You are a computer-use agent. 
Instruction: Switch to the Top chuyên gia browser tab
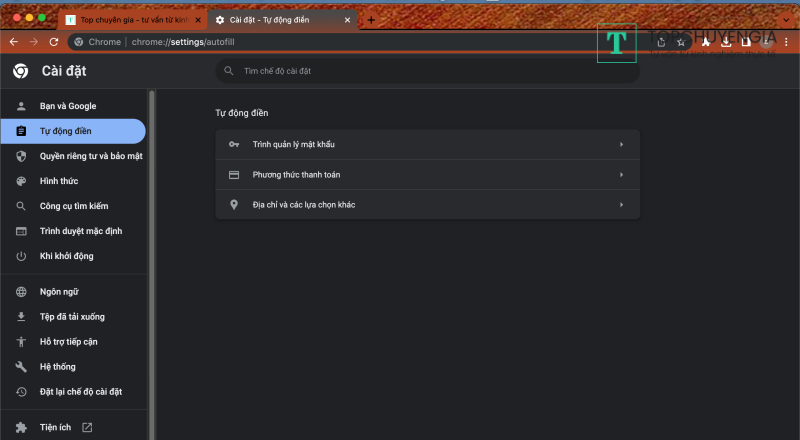tap(133, 20)
